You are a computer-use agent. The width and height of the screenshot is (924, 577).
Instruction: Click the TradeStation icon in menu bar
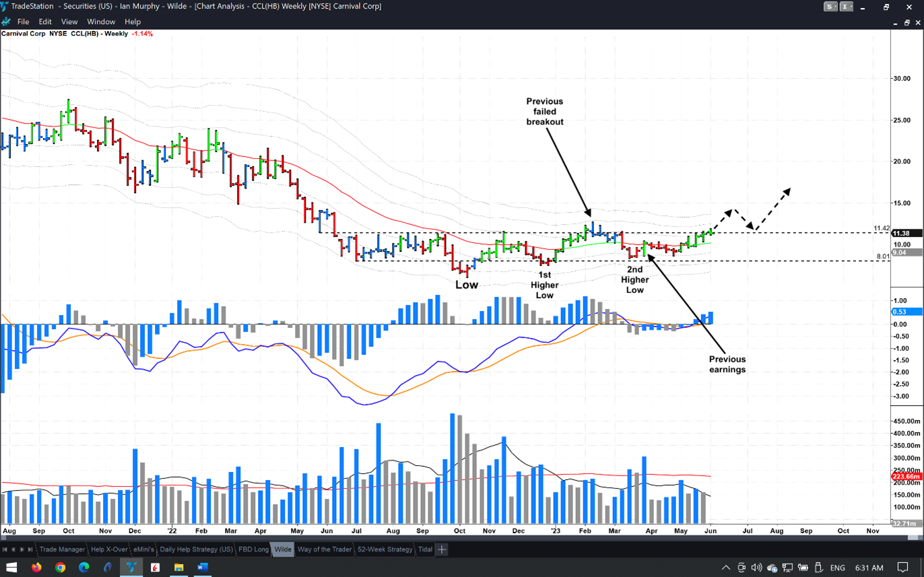coord(7,22)
